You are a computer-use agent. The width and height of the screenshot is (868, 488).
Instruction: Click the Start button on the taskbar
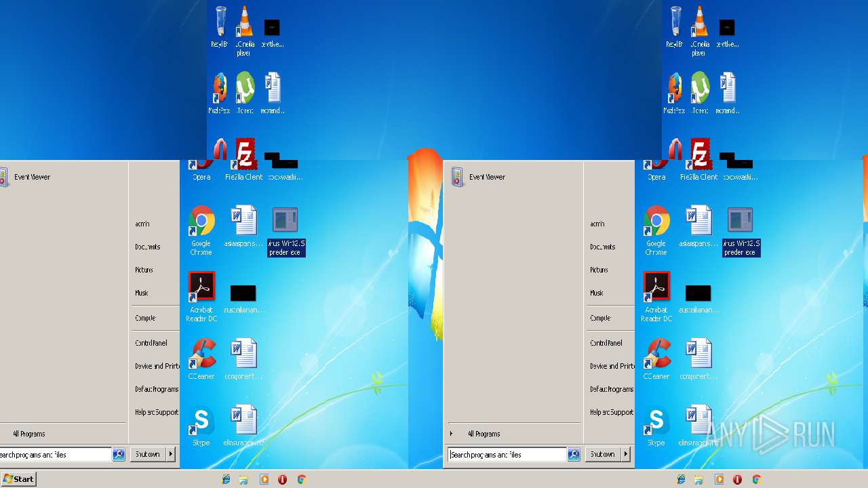pyautogui.click(x=18, y=479)
